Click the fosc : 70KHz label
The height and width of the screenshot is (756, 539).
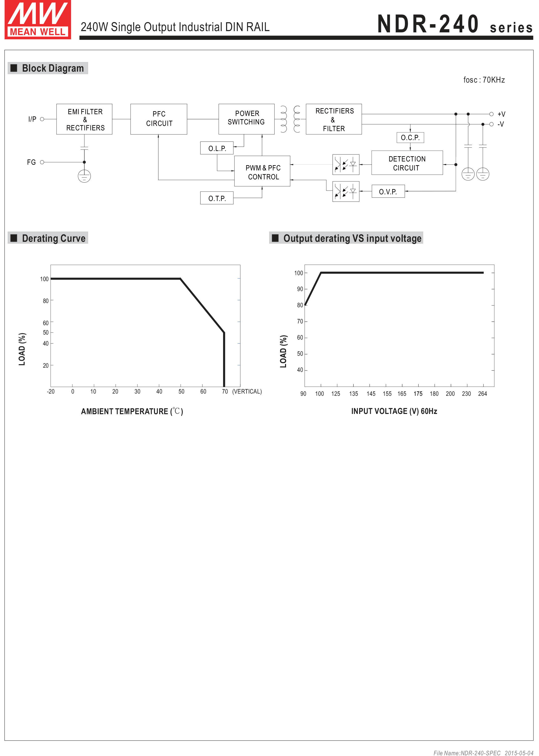click(484, 80)
